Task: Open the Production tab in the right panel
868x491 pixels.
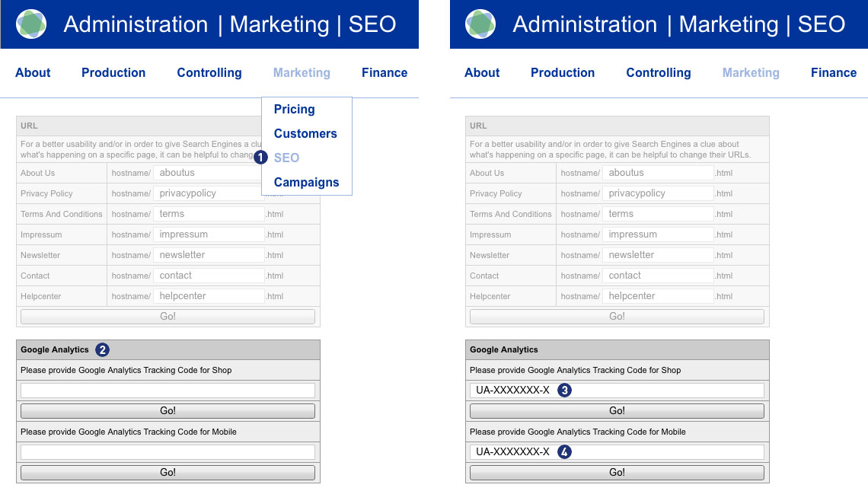Action: (x=562, y=73)
